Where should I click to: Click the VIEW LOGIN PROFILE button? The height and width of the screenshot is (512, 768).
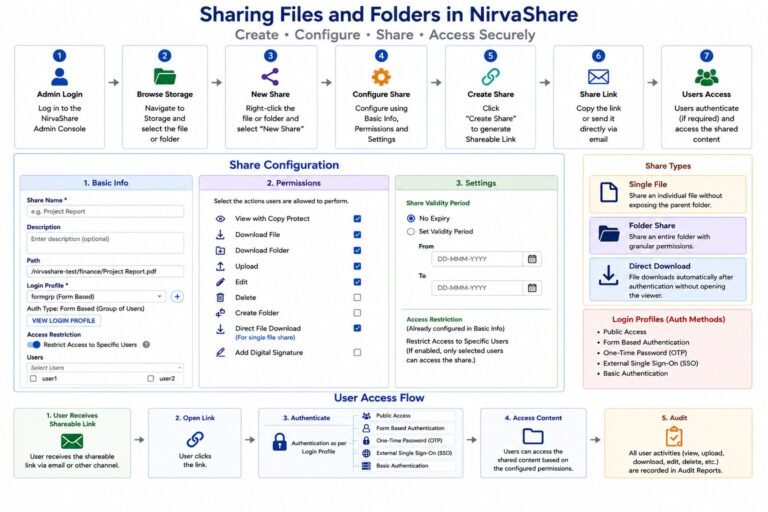click(64, 320)
